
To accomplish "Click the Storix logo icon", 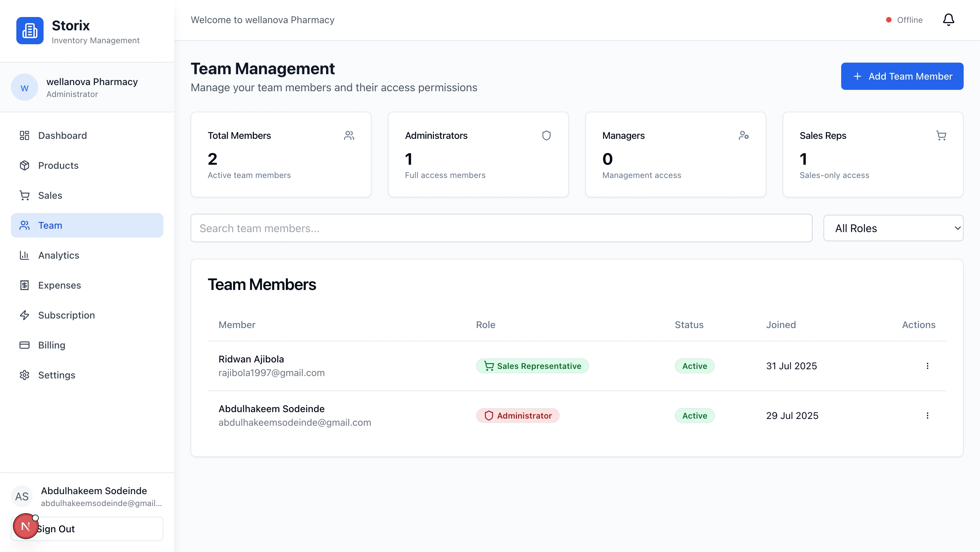I will 30,30.
